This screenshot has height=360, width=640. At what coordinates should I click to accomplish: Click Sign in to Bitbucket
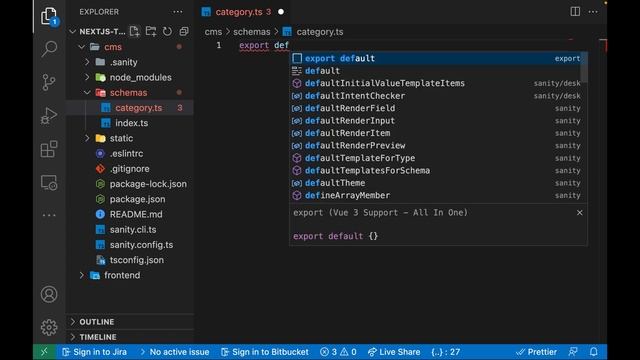click(x=265, y=352)
